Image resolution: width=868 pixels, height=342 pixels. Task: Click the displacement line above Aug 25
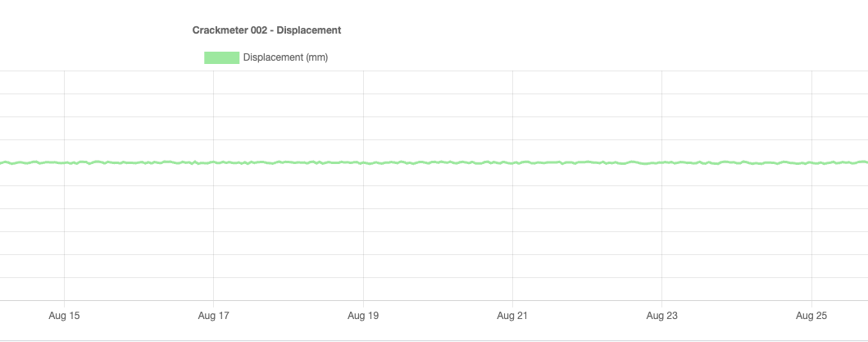click(811, 162)
